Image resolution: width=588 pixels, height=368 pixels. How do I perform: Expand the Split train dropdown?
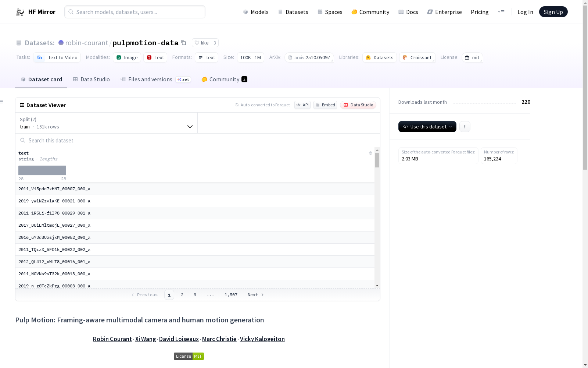106,123
